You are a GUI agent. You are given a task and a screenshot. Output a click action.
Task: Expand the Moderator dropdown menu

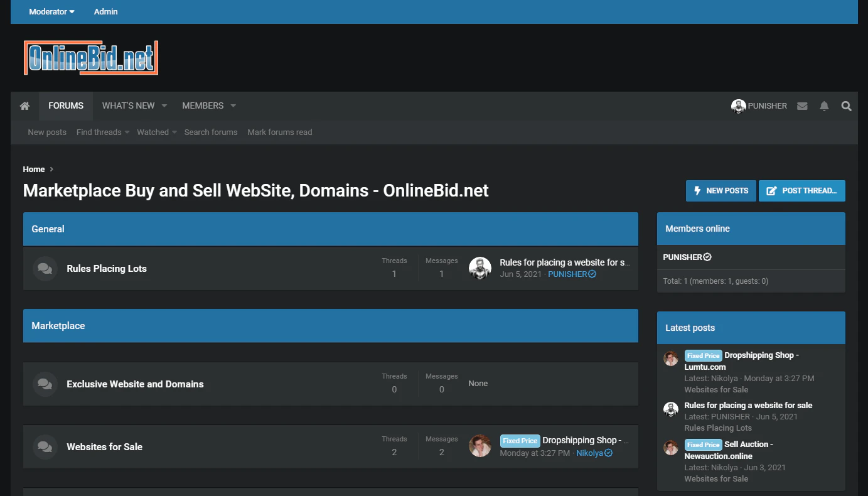51,12
